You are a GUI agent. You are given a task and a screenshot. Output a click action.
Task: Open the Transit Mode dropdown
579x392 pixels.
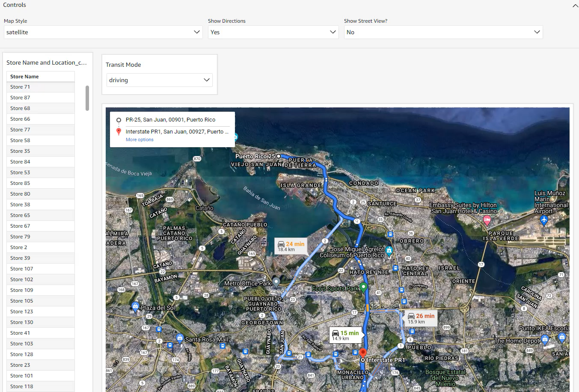[159, 80]
